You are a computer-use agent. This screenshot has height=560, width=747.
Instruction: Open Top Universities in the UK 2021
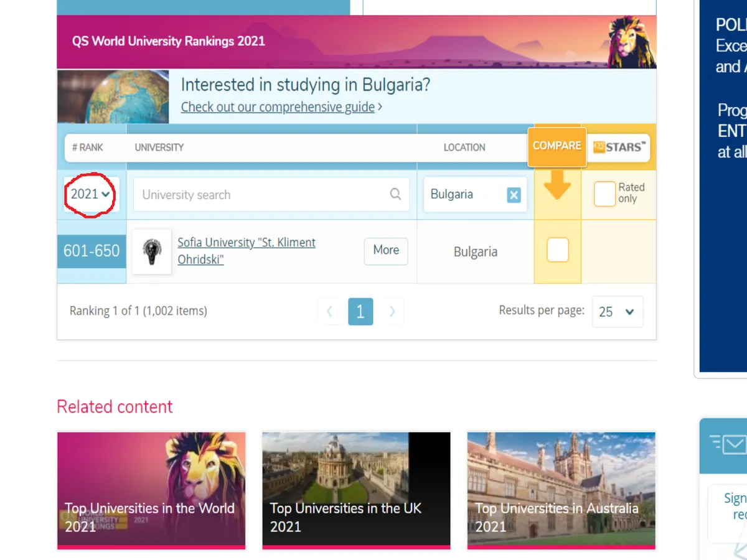pos(356,490)
